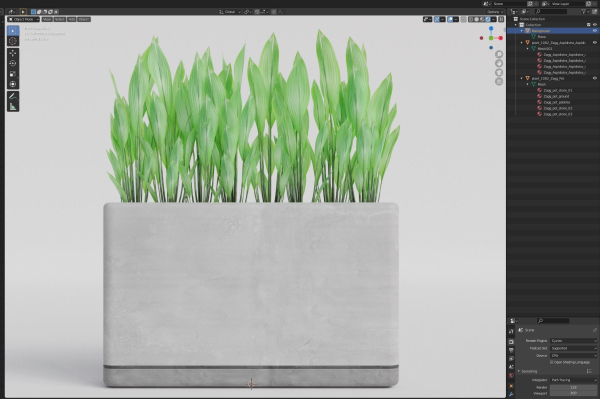Click the viewport zoom magnifier icon
The height and width of the screenshot is (399, 600).
coord(499,54)
